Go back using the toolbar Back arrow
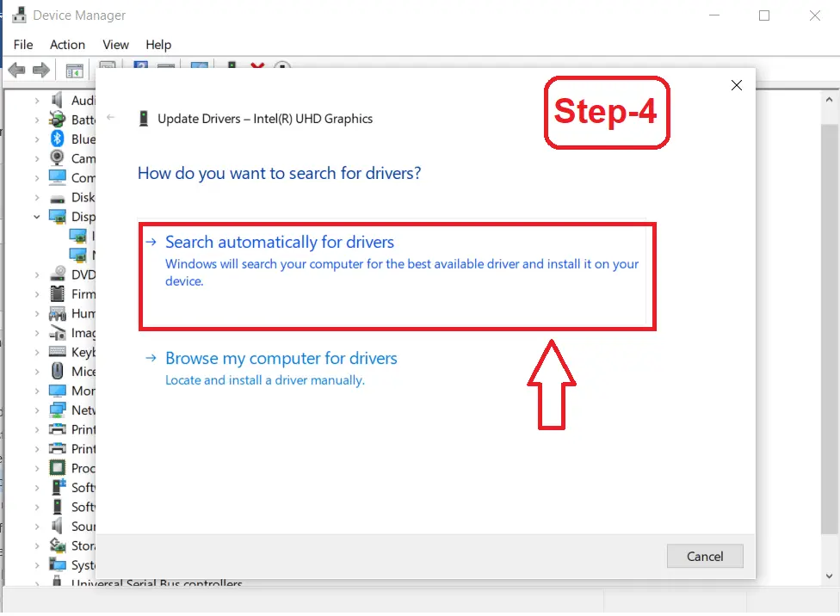 click(16, 71)
